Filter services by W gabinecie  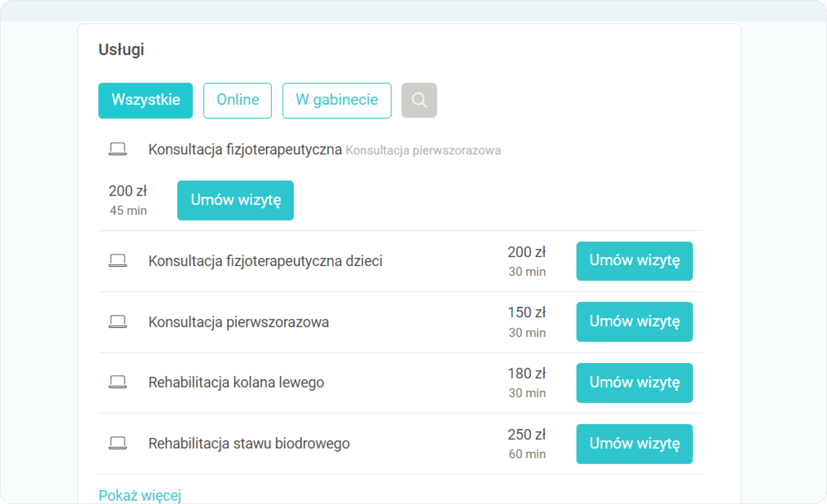tap(337, 100)
